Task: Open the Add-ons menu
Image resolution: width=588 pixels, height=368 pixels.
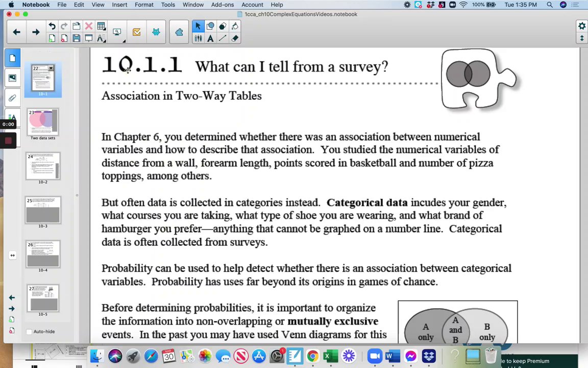Action: coord(223,5)
